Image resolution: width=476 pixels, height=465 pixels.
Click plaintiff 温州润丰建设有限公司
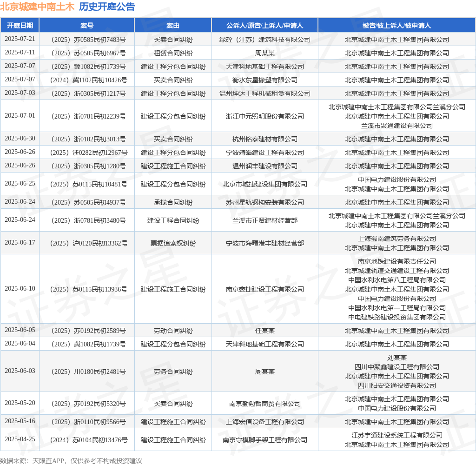point(264,166)
